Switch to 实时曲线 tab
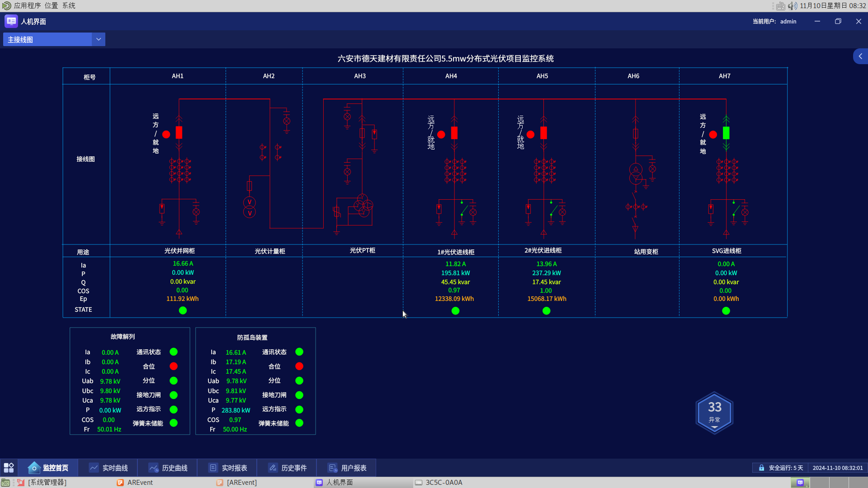The height and width of the screenshot is (488, 868). tap(108, 468)
